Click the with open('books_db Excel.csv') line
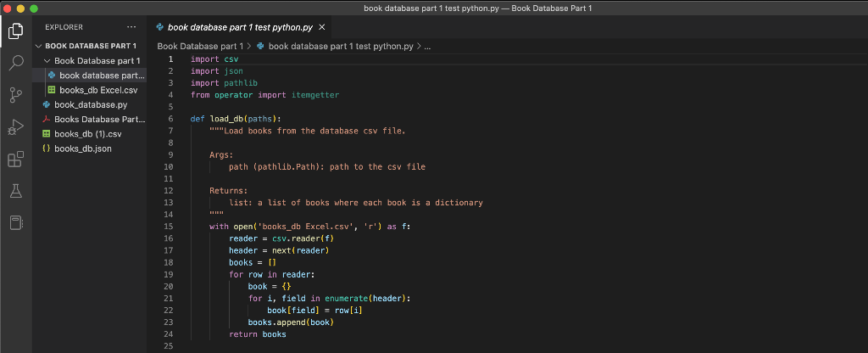 [310, 226]
